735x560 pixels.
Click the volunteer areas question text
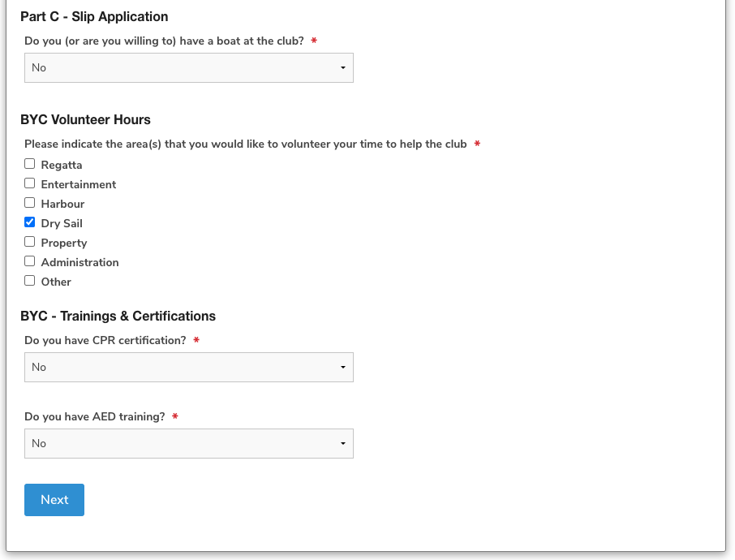245,144
